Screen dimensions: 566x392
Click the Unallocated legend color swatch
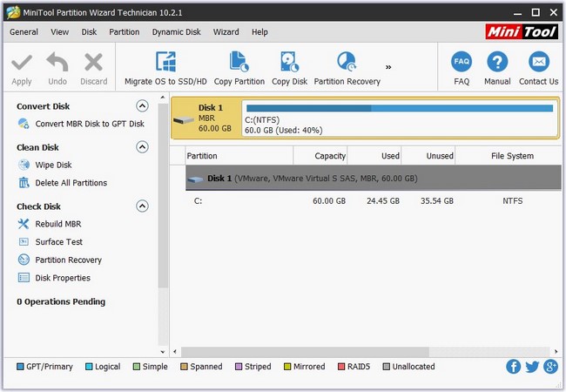click(x=387, y=367)
